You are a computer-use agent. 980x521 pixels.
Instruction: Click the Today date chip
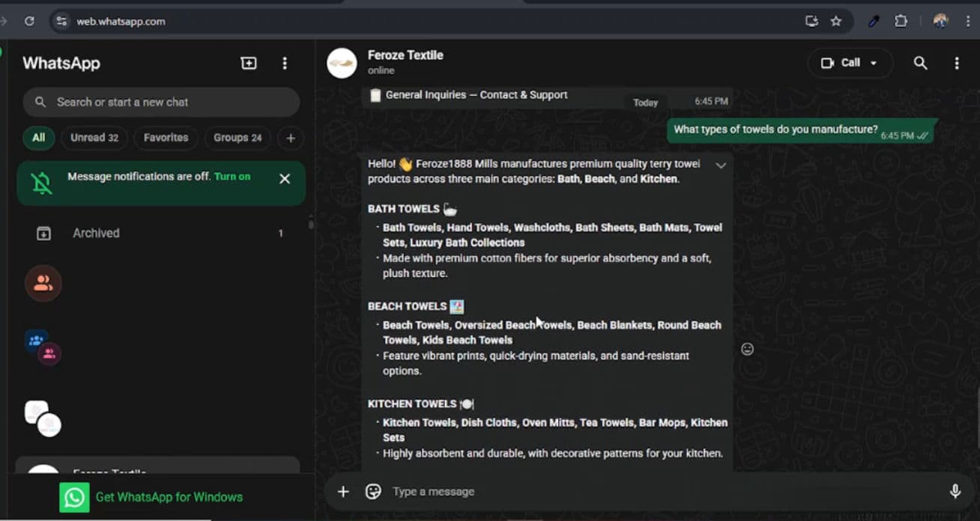pyautogui.click(x=645, y=103)
